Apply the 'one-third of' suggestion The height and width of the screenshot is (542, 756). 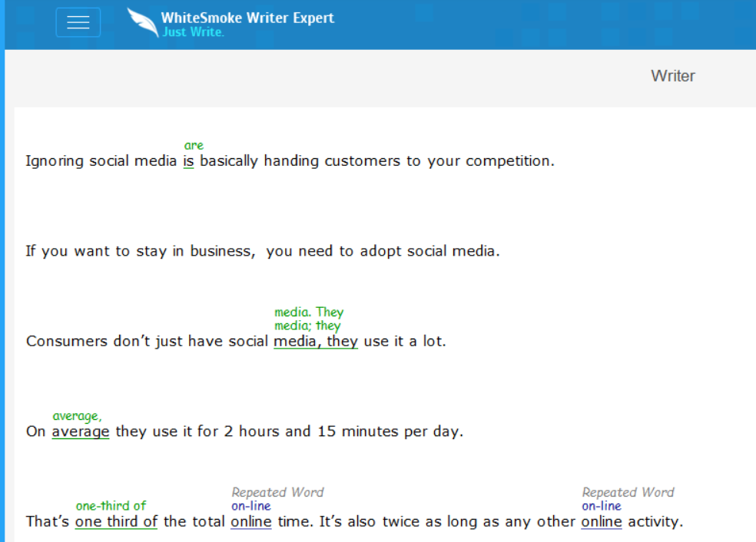(x=111, y=506)
